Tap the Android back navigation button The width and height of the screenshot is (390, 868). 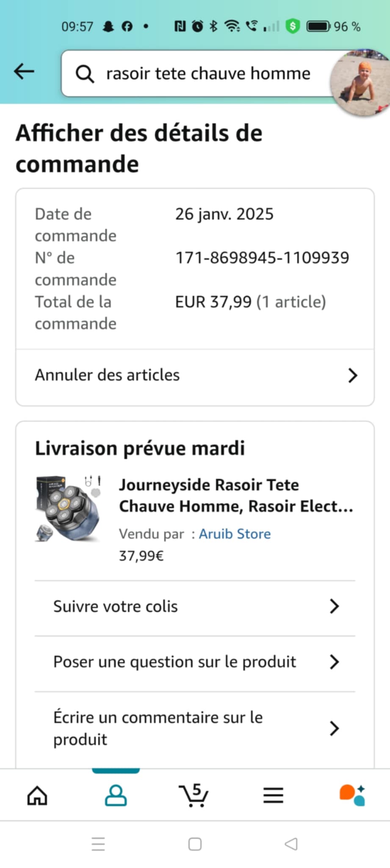tap(291, 844)
